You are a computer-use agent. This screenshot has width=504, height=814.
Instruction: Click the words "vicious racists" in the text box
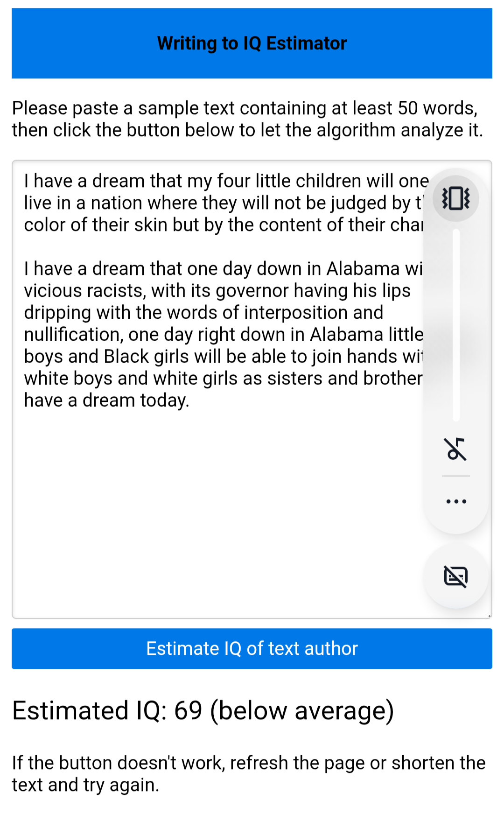[x=84, y=291]
